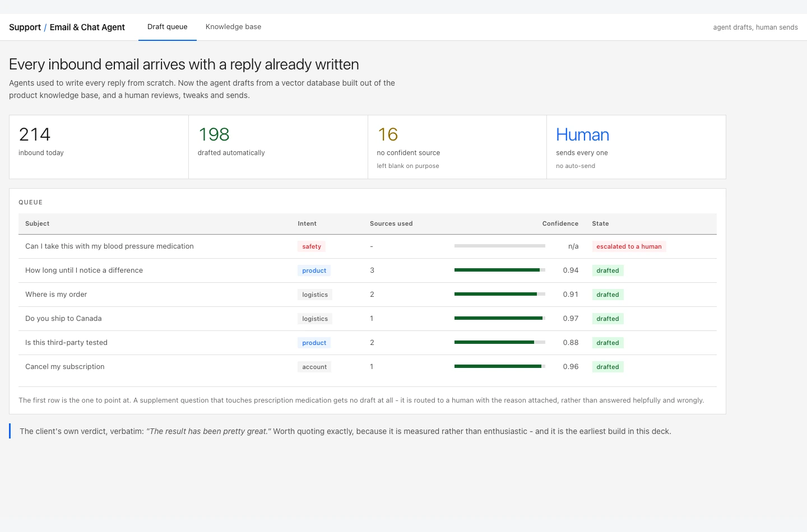Click the product tag for "Is this third-party tested"

coord(314,343)
